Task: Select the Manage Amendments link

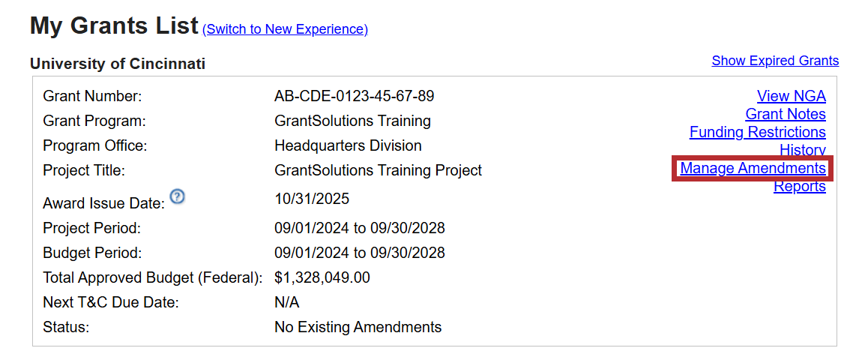Action: (753, 169)
